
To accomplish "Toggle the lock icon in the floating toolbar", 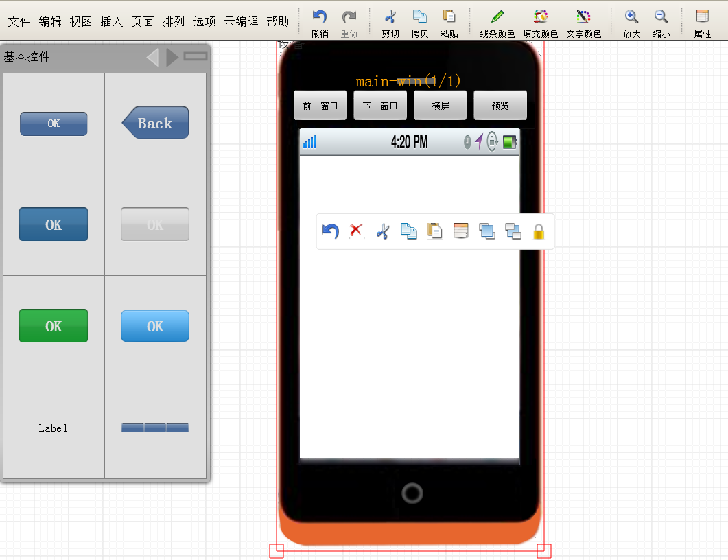I will click(539, 231).
